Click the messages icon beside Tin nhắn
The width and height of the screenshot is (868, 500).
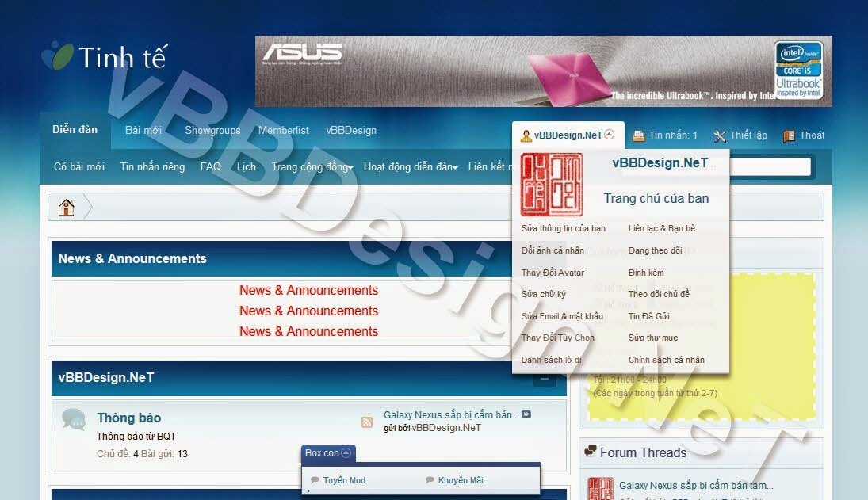[x=639, y=135]
